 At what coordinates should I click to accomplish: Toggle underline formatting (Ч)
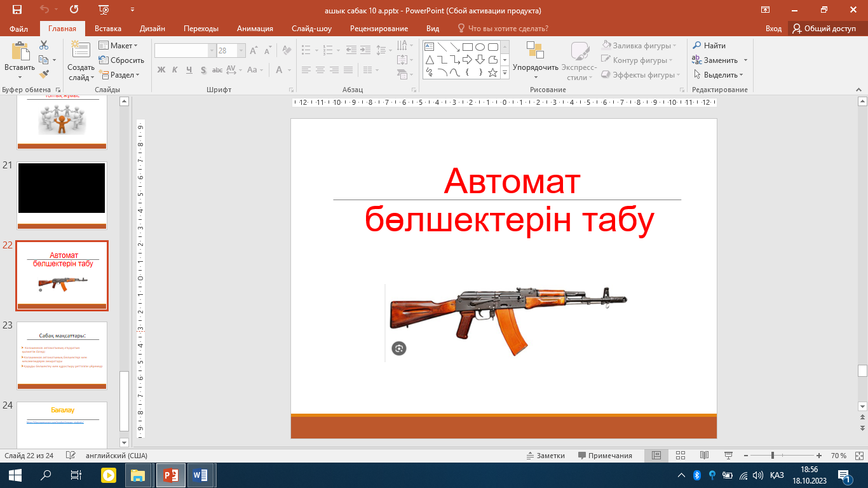click(190, 70)
